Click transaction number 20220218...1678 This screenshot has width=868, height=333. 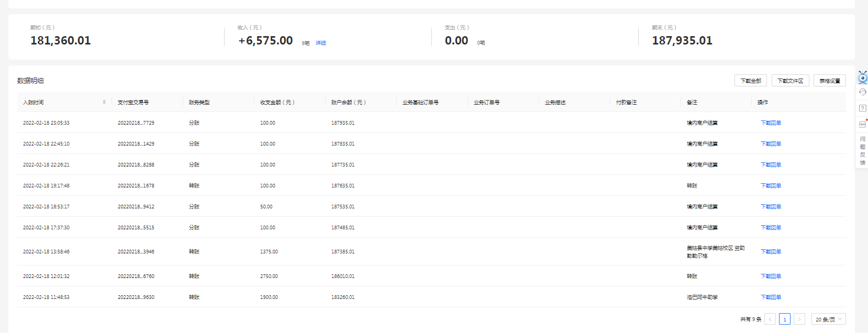point(136,186)
